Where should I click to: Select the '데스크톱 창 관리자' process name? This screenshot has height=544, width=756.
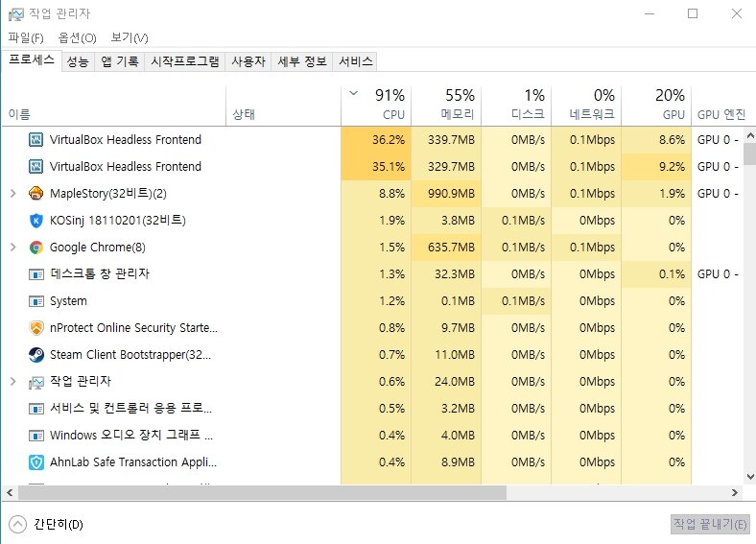click(100, 274)
